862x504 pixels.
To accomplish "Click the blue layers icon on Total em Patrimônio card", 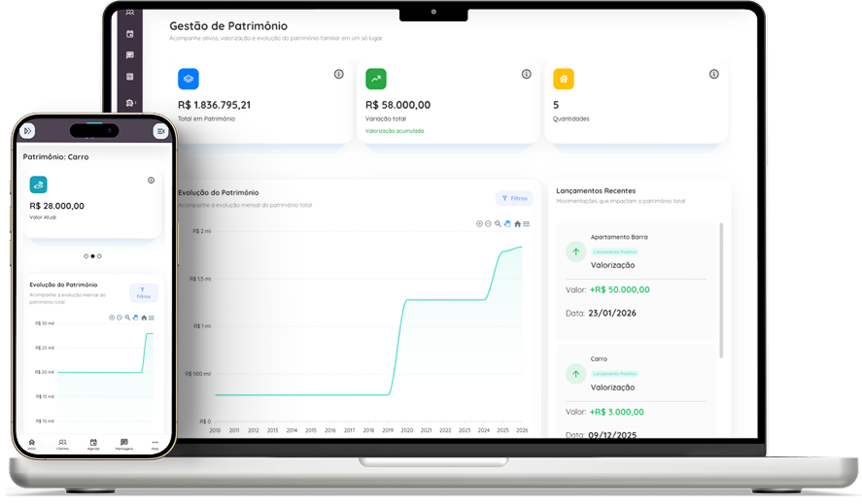I will tap(188, 79).
